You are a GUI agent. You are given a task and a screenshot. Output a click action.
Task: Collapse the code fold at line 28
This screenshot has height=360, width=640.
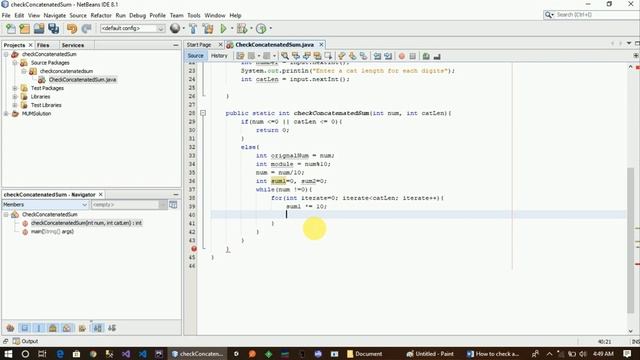(x=203, y=113)
